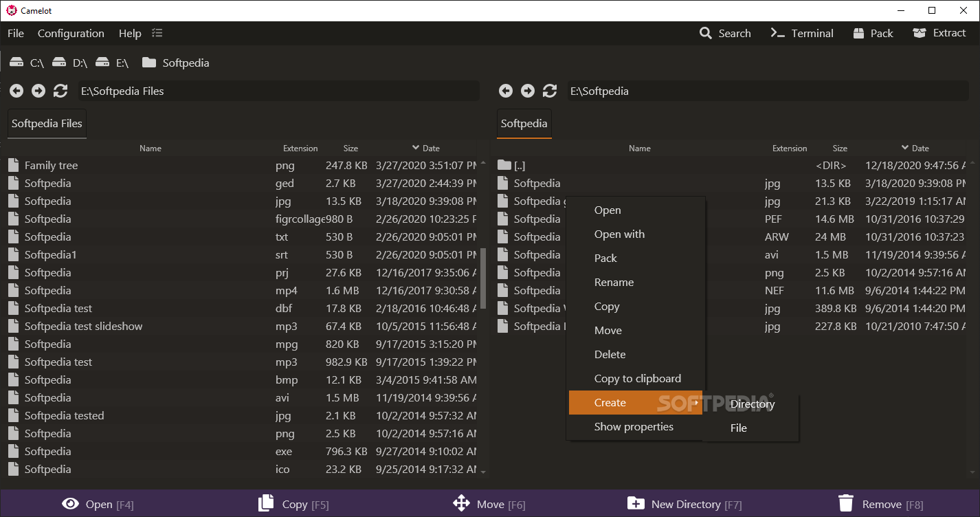Viewport: 980px width, 517px height.
Task: Click the left panel vertical scrollbar
Action: [x=483, y=278]
